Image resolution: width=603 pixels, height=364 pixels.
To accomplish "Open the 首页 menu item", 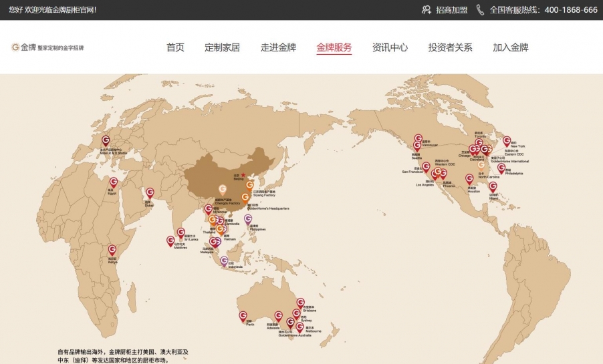I will pos(175,47).
